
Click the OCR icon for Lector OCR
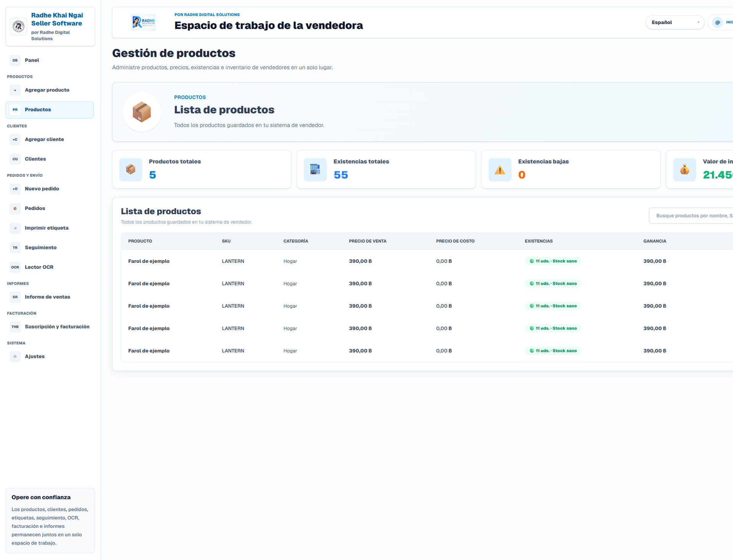(x=15, y=267)
